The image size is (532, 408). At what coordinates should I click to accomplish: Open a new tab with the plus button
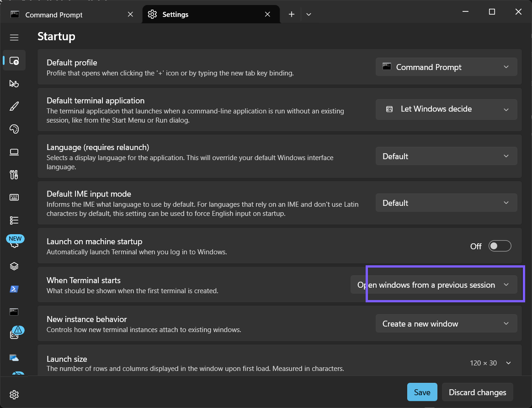(x=292, y=14)
